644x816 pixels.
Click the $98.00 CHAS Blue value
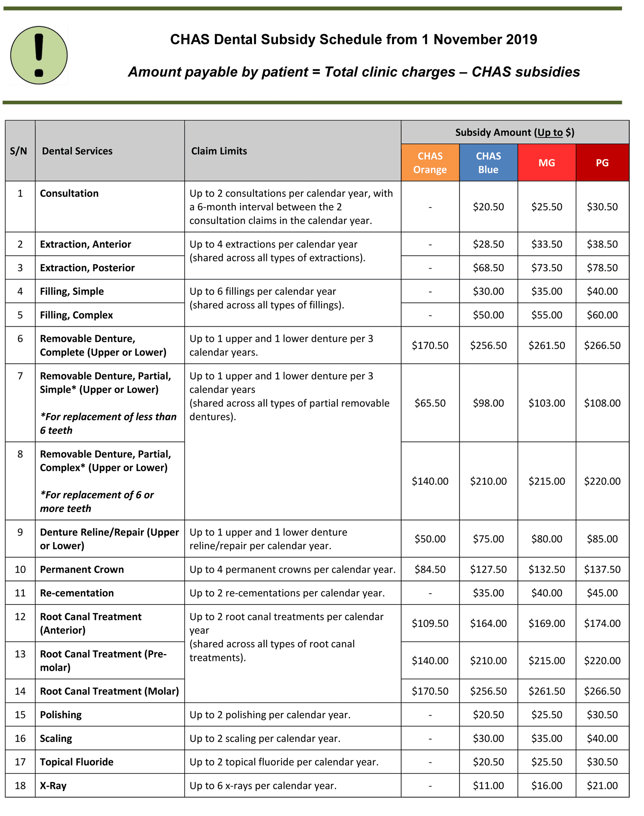(x=488, y=403)
